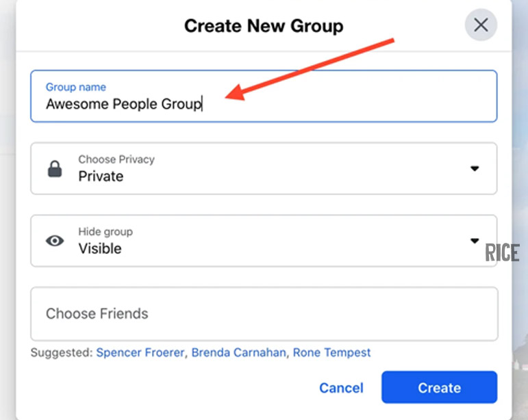Click the Group name field label
Image resolution: width=528 pixels, height=420 pixels.
[x=76, y=88]
